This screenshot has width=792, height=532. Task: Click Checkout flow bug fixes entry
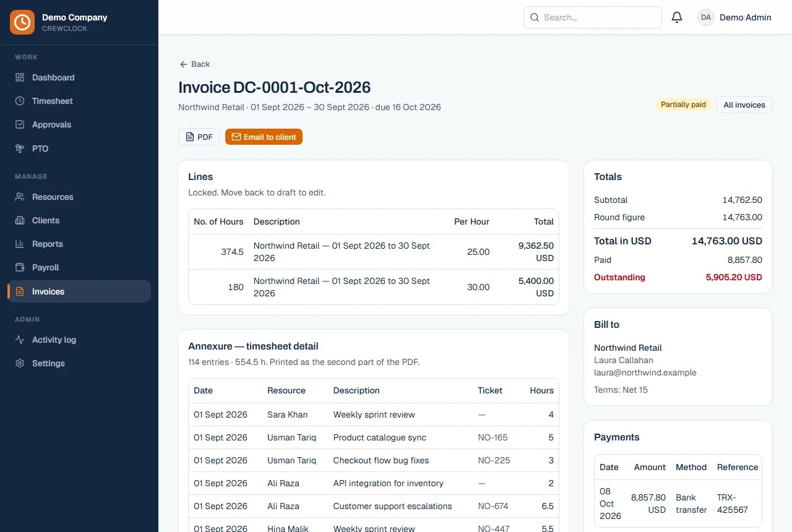click(x=381, y=460)
